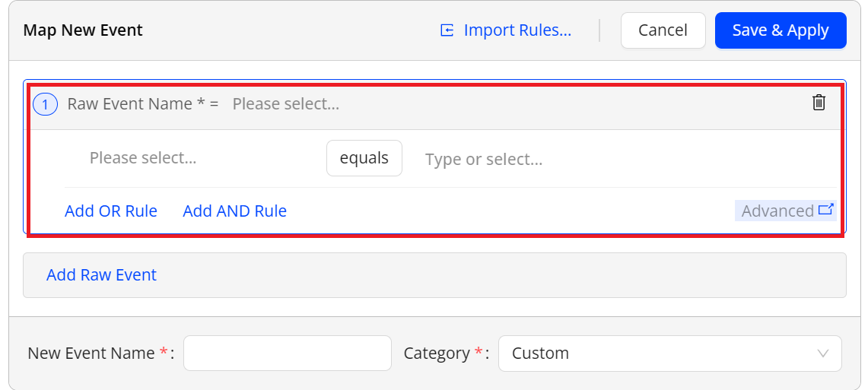
Task: Click the Map New Event header title
Action: tap(83, 30)
